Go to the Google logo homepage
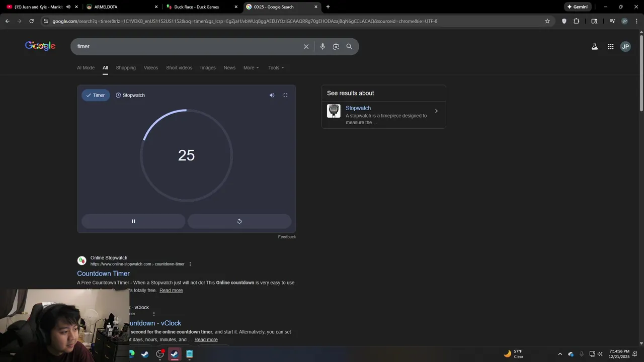 tap(40, 46)
